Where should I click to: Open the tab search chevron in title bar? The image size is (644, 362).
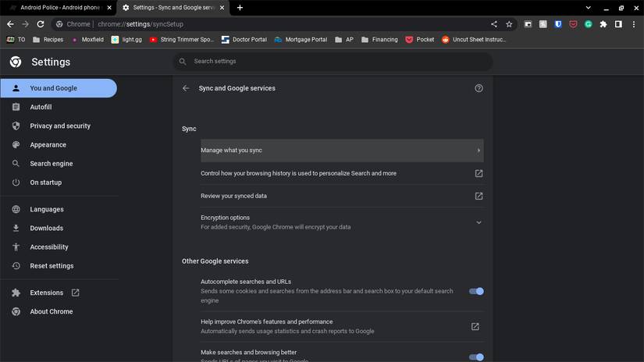point(588,7)
